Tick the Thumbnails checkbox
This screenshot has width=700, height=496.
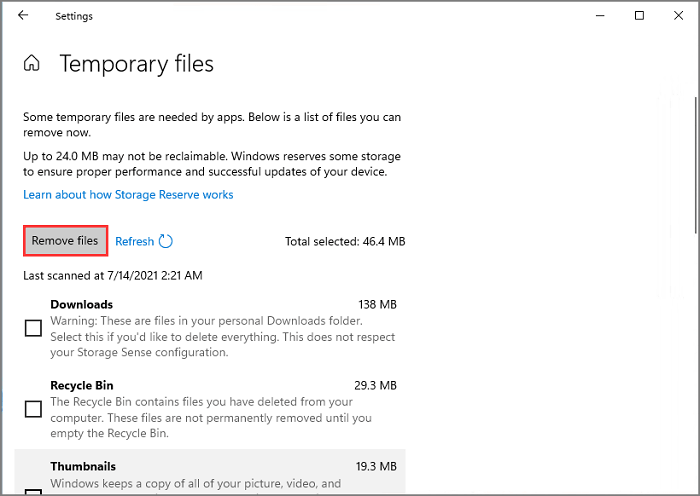tap(33, 490)
